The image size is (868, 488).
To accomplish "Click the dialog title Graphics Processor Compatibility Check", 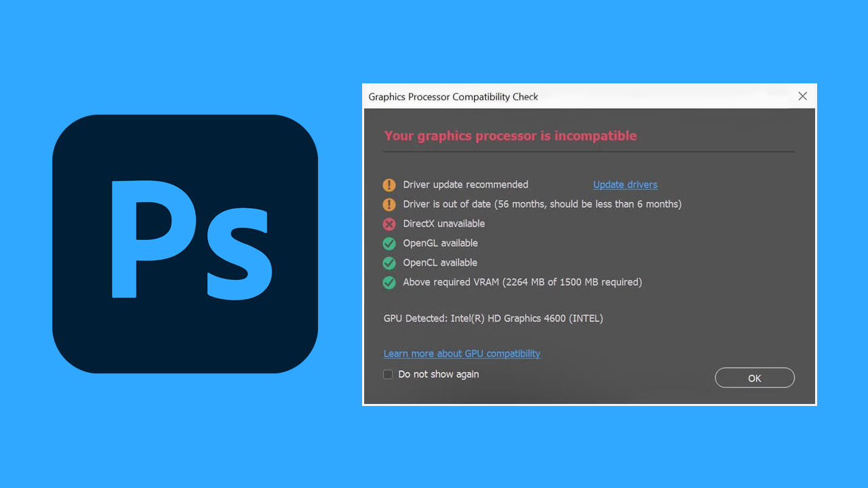I will click(453, 97).
